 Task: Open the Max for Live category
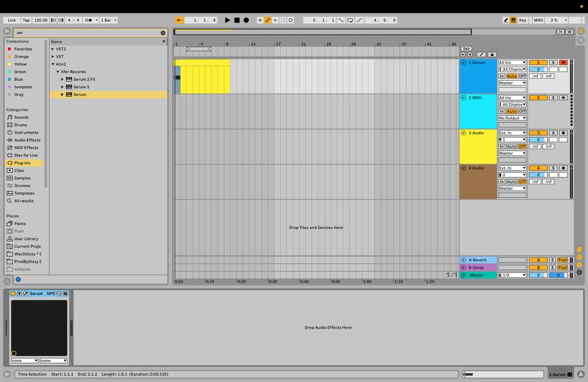26,155
